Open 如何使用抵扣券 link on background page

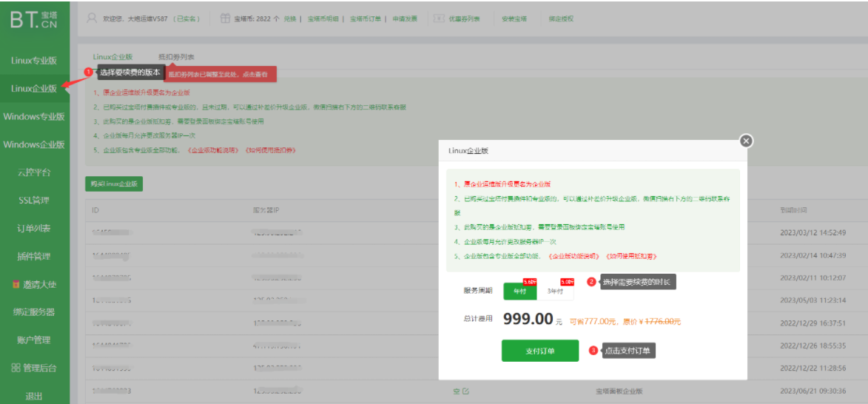(271, 150)
